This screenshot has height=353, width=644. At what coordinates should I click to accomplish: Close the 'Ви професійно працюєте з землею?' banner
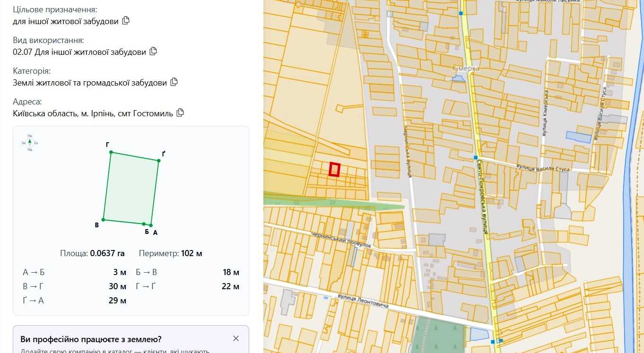pyautogui.click(x=236, y=338)
